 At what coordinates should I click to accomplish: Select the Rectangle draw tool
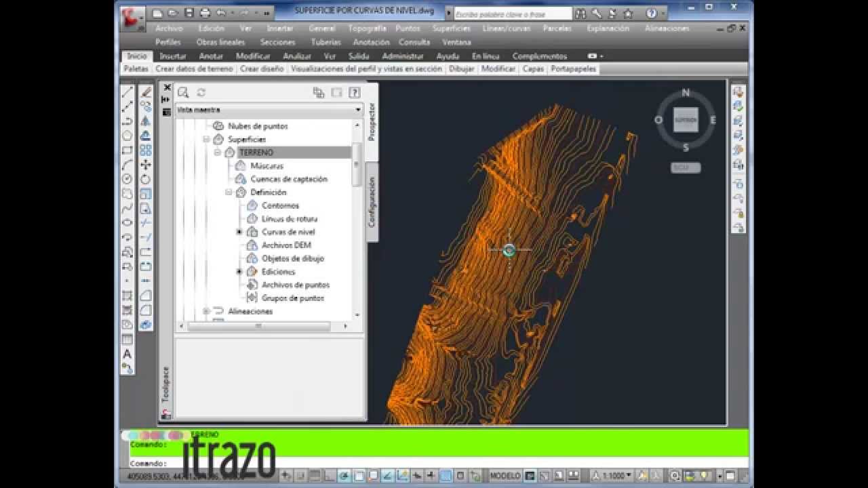127,150
